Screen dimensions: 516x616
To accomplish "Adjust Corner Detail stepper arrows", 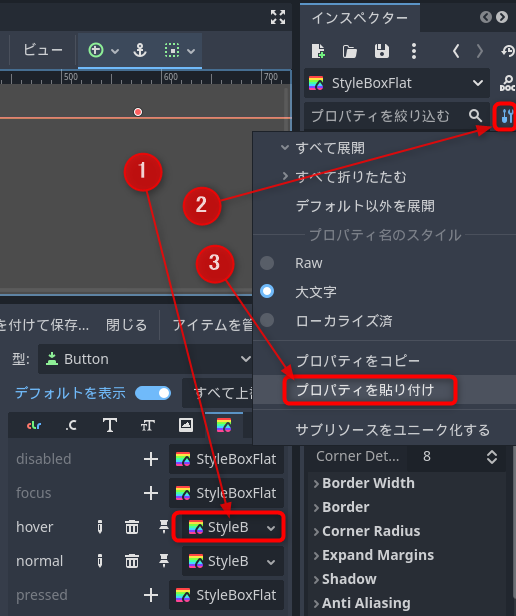I will coord(492,456).
